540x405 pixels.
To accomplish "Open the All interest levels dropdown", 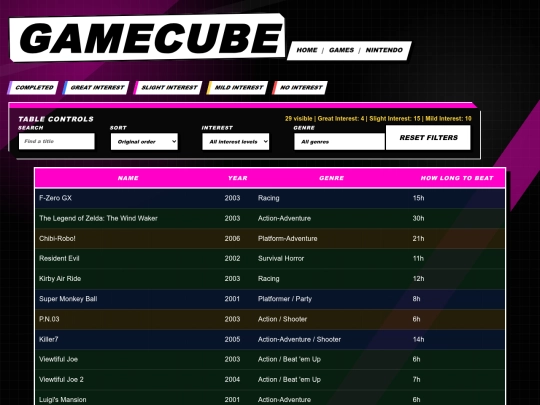I will pos(236,142).
